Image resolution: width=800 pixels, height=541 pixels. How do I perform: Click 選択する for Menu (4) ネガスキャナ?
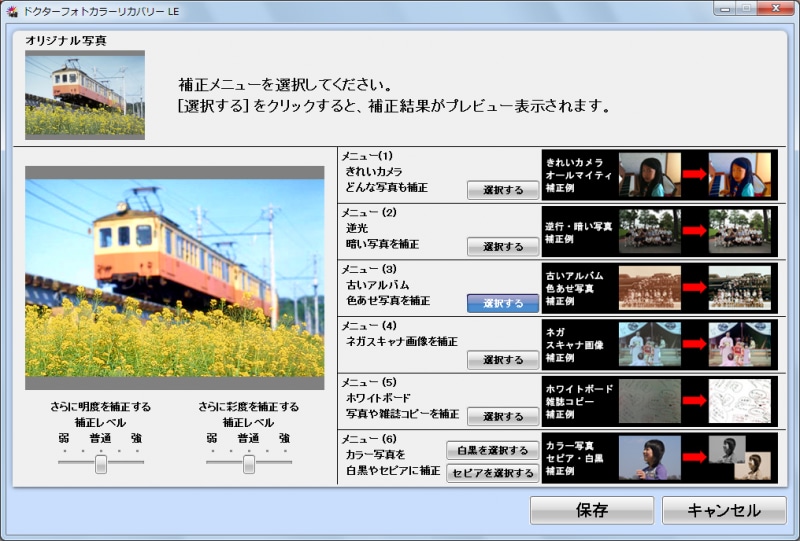pyautogui.click(x=503, y=360)
